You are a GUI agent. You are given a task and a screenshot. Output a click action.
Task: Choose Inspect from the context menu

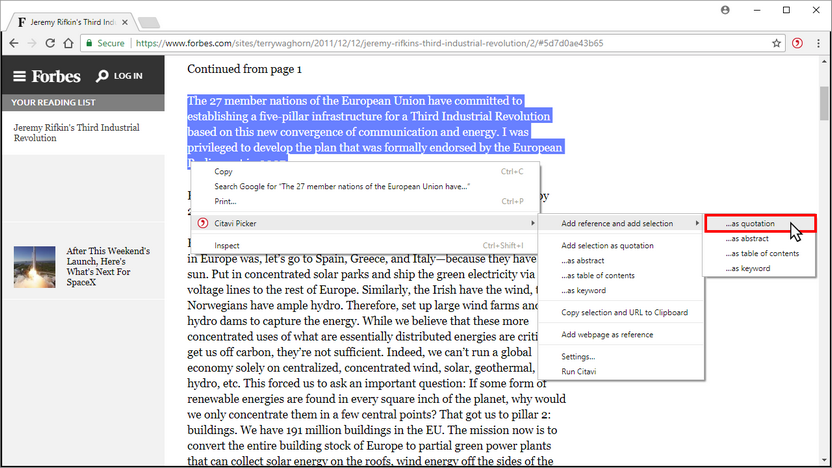[365, 246]
